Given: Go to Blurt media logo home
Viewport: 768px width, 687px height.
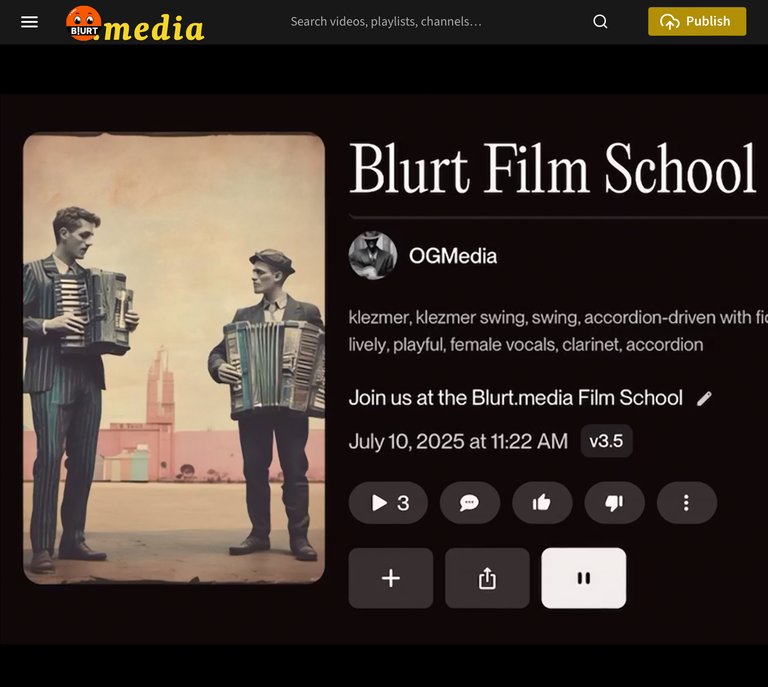Looking at the screenshot, I should click(135, 24).
